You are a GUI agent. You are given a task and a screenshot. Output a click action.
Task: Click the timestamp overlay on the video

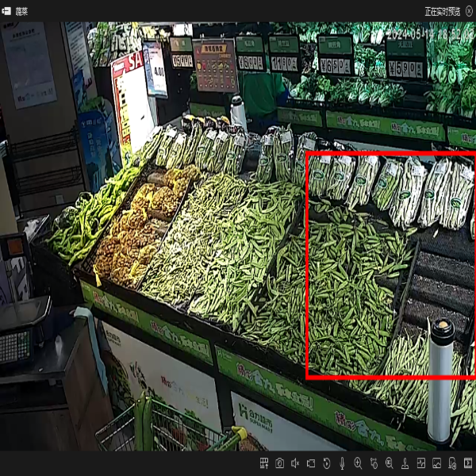click(x=428, y=36)
